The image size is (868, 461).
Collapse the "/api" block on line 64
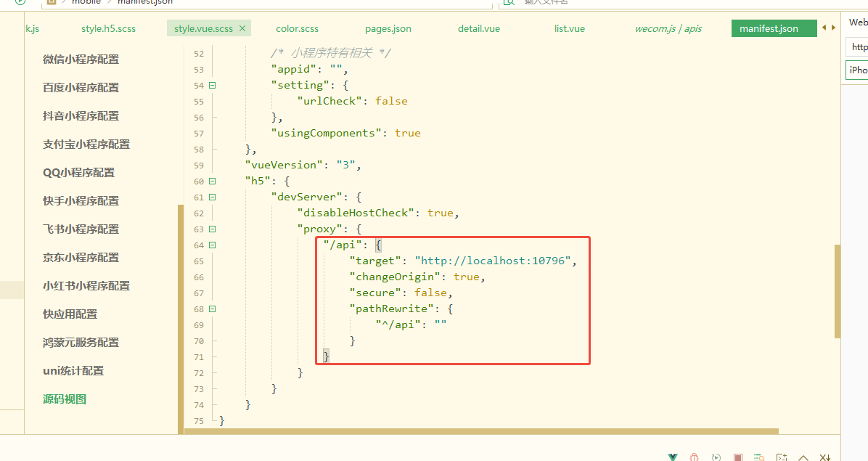click(x=213, y=245)
